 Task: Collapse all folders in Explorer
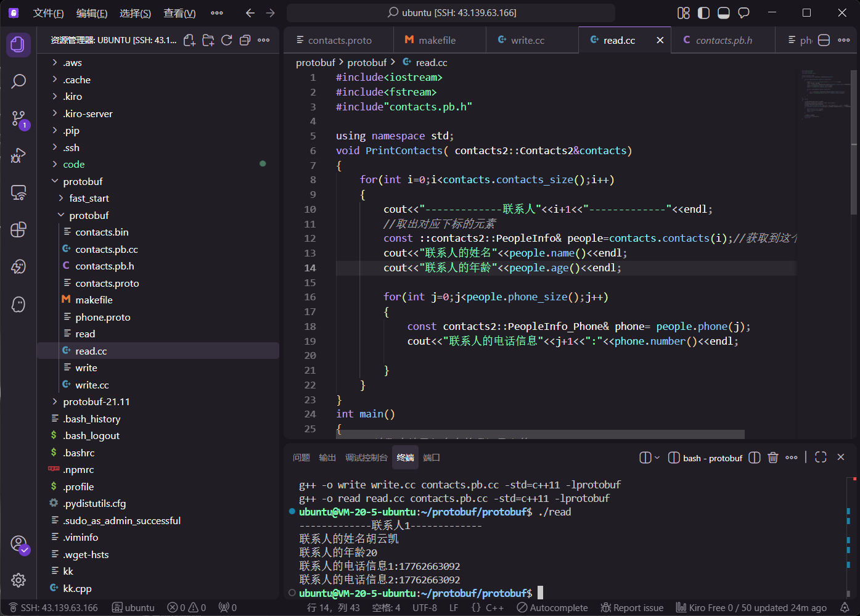(x=245, y=40)
